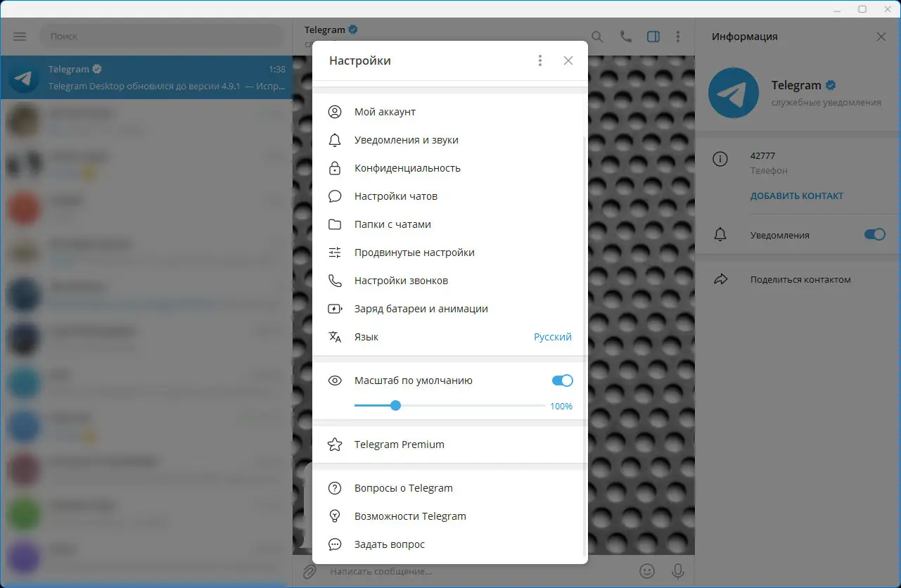This screenshot has width=901, height=588.
Task: Open the hamburger main menu
Action: point(20,37)
